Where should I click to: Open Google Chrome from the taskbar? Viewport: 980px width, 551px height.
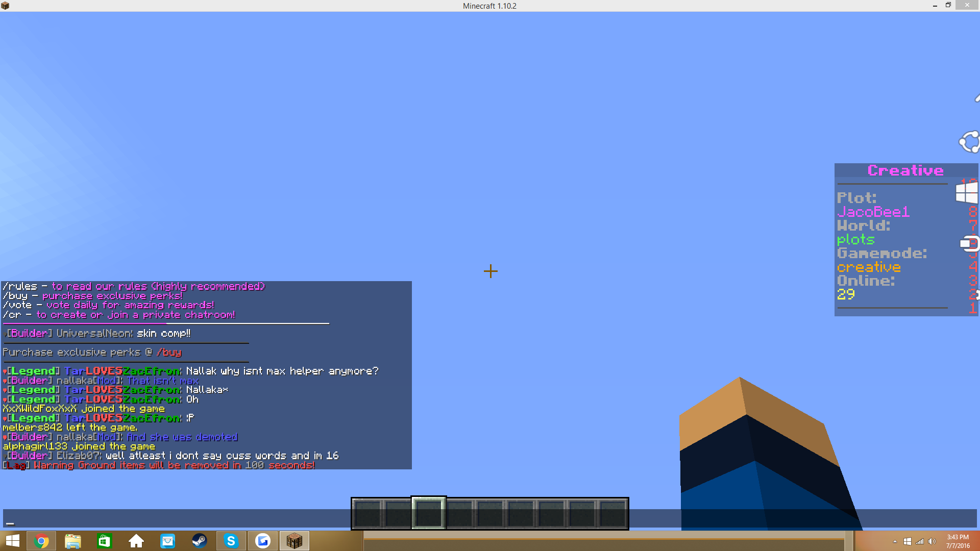pos(41,541)
